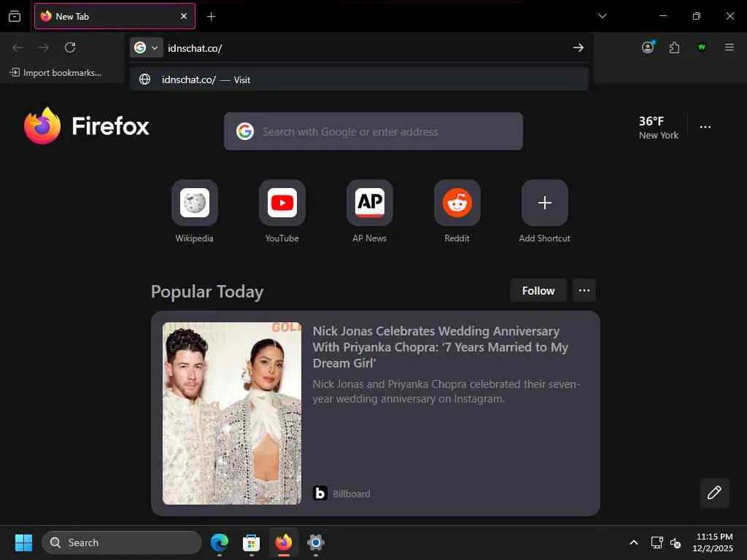Go back to the previous page
Viewport: 747px width, 560px height.
pos(18,47)
